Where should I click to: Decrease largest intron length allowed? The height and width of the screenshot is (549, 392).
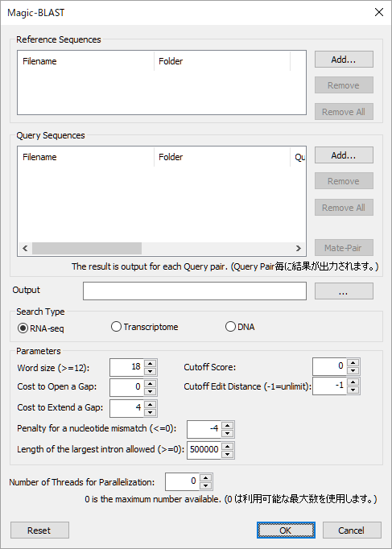(228, 454)
